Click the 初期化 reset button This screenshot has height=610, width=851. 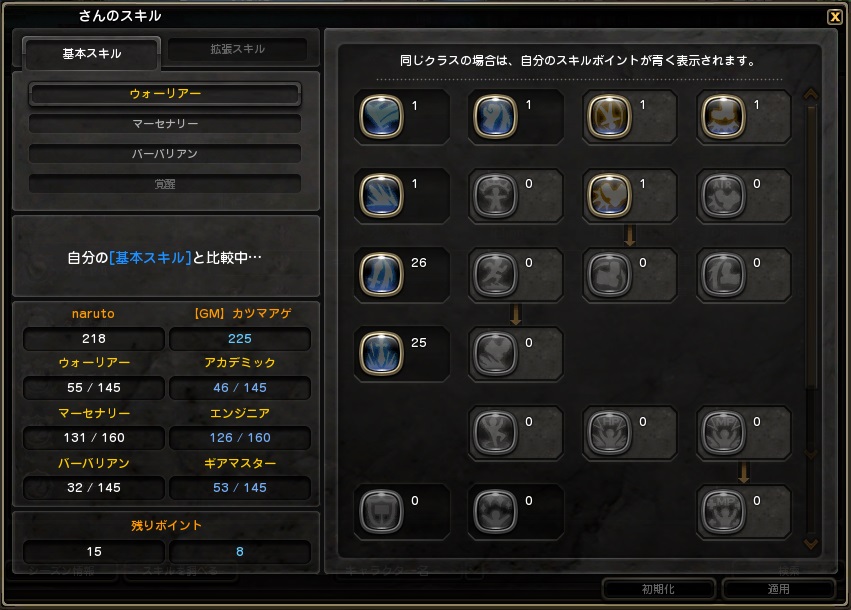pyautogui.click(x=658, y=589)
